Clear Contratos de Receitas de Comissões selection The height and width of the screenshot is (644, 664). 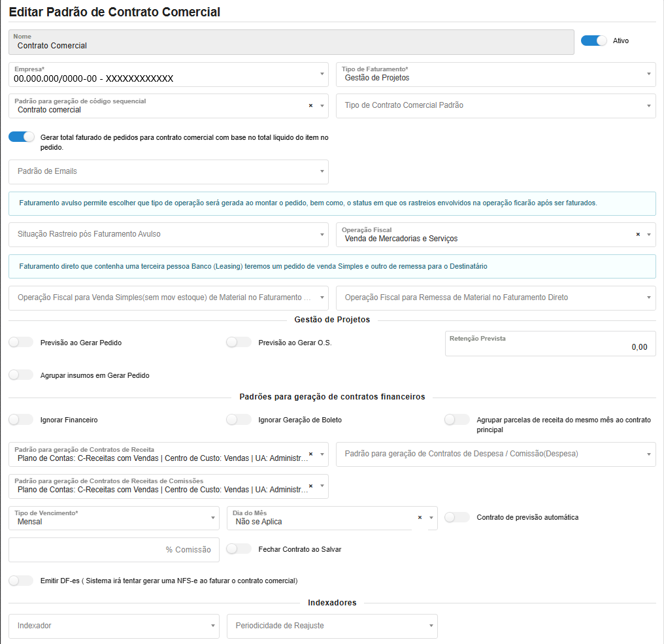point(310,485)
